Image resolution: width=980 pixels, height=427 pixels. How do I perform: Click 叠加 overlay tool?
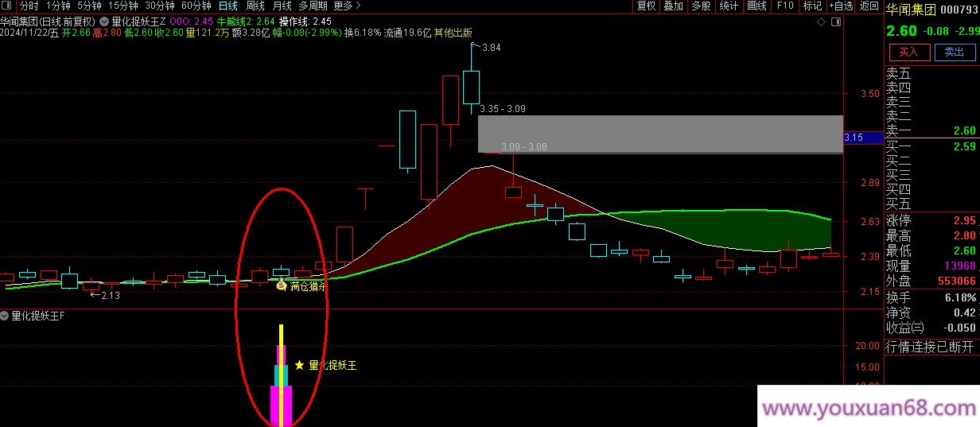[x=673, y=6]
